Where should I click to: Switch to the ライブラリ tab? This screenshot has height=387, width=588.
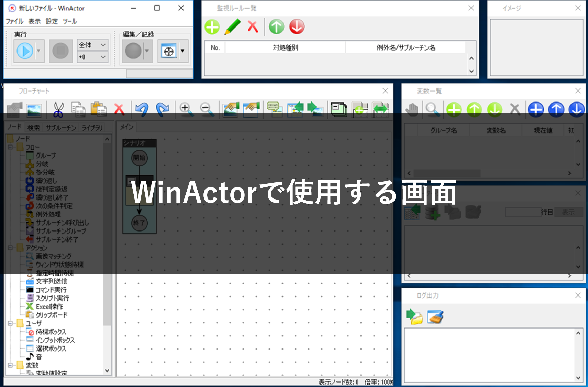point(92,128)
